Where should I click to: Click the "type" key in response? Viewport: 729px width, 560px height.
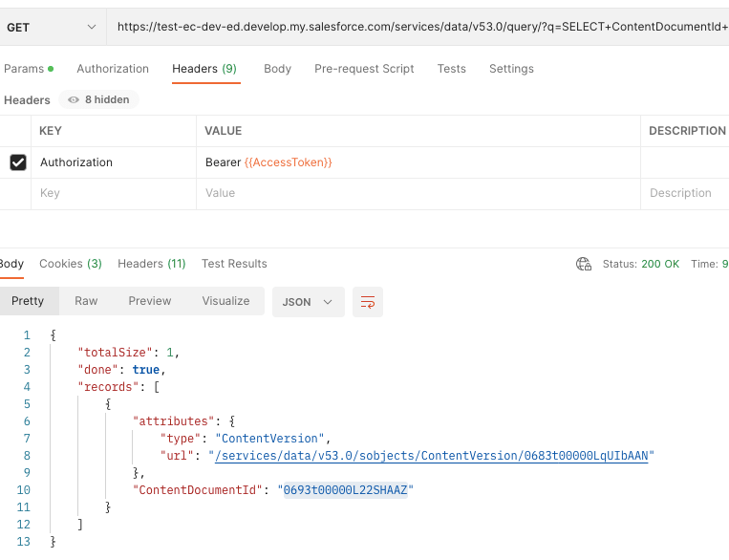(181, 438)
